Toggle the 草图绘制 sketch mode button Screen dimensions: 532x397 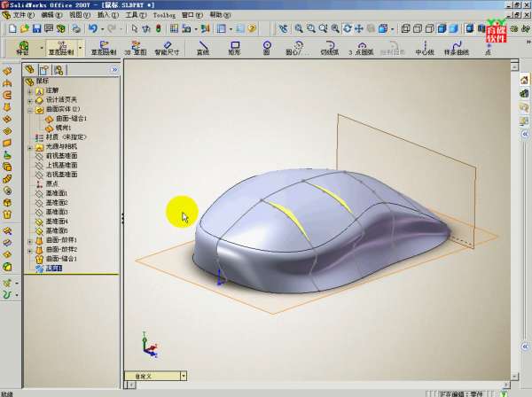pyautogui.click(x=58, y=48)
